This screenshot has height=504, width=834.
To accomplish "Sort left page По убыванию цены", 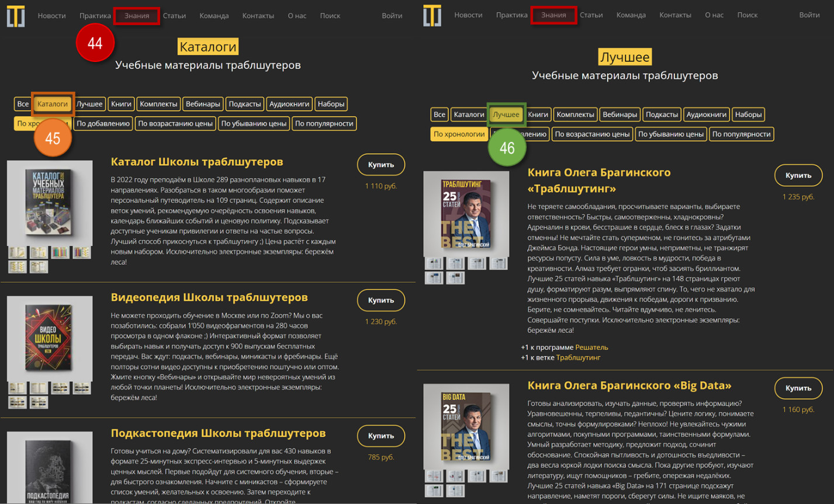I will pos(254,123).
